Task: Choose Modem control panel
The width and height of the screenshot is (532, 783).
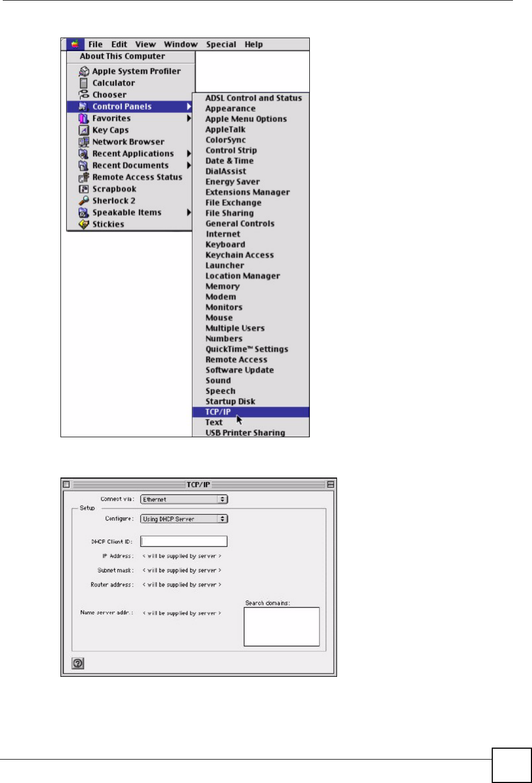Action: tap(221, 297)
